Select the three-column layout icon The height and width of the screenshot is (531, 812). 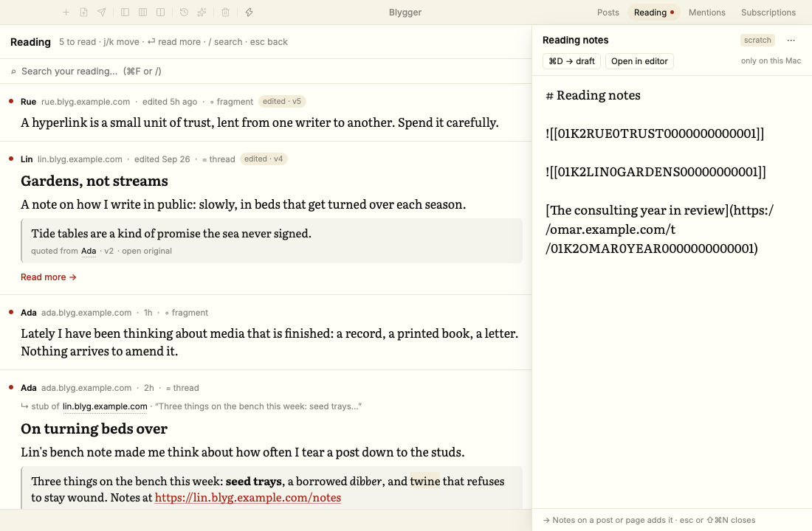point(143,13)
